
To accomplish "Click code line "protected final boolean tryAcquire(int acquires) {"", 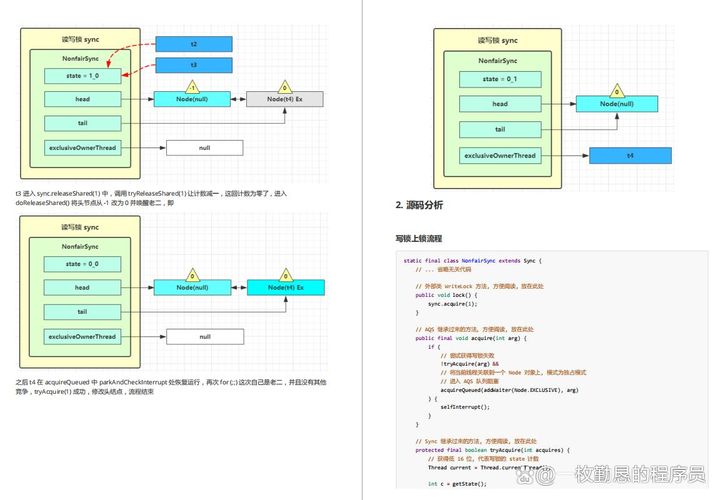I will (x=492, y=450).
